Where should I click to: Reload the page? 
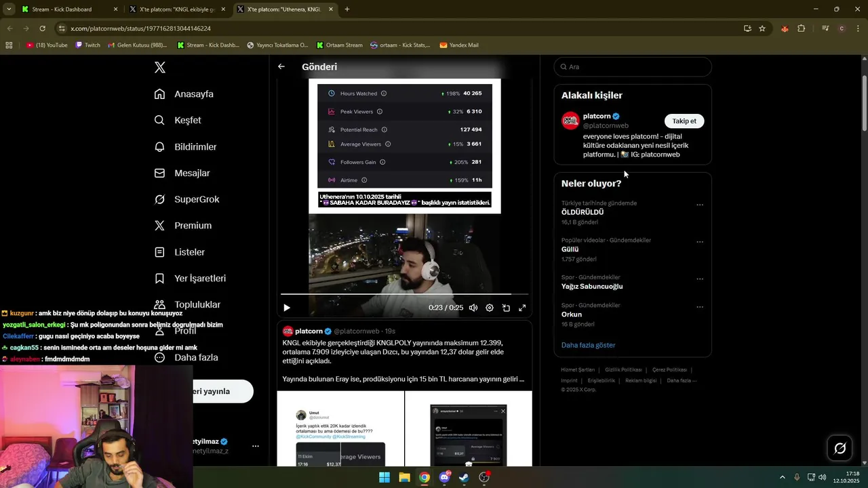click(42, 28)
